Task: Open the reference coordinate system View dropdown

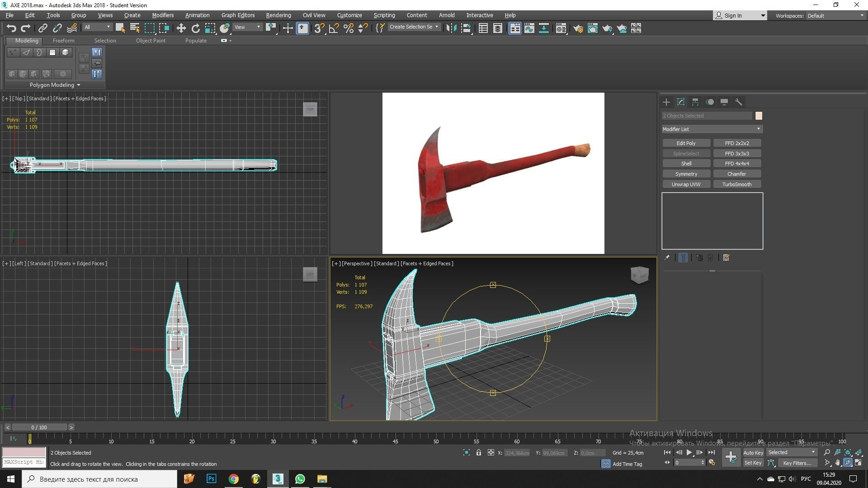Action: click(x=247, y=27)
